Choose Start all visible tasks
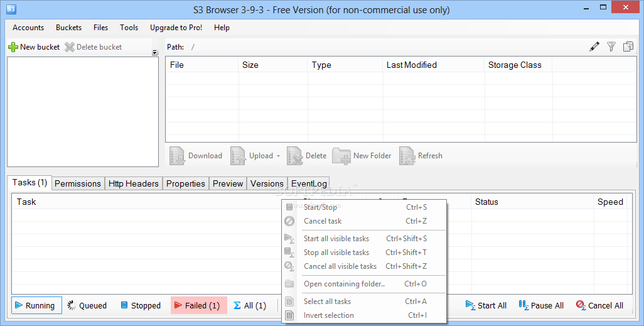This screenshot has height=326, width=644. pos(364,239)
